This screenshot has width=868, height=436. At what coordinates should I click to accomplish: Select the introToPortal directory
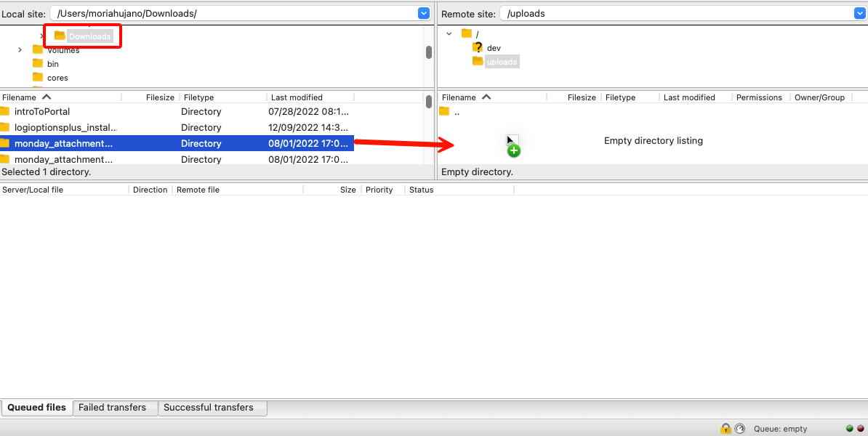[41, 111]
